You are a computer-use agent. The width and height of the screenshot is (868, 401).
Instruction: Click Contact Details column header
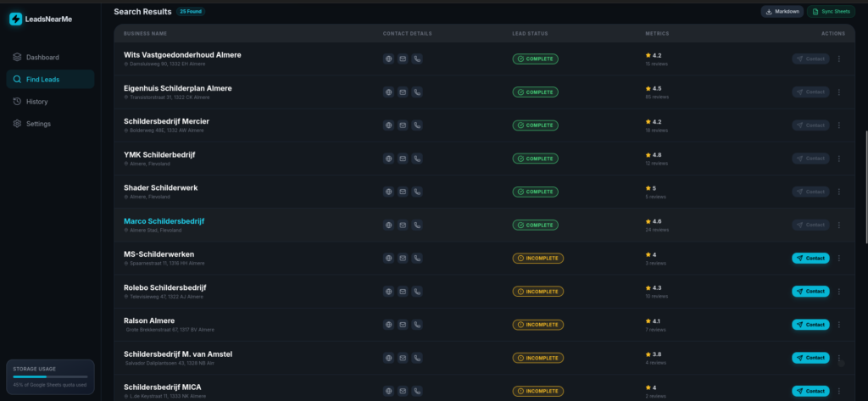click(408, 34)
